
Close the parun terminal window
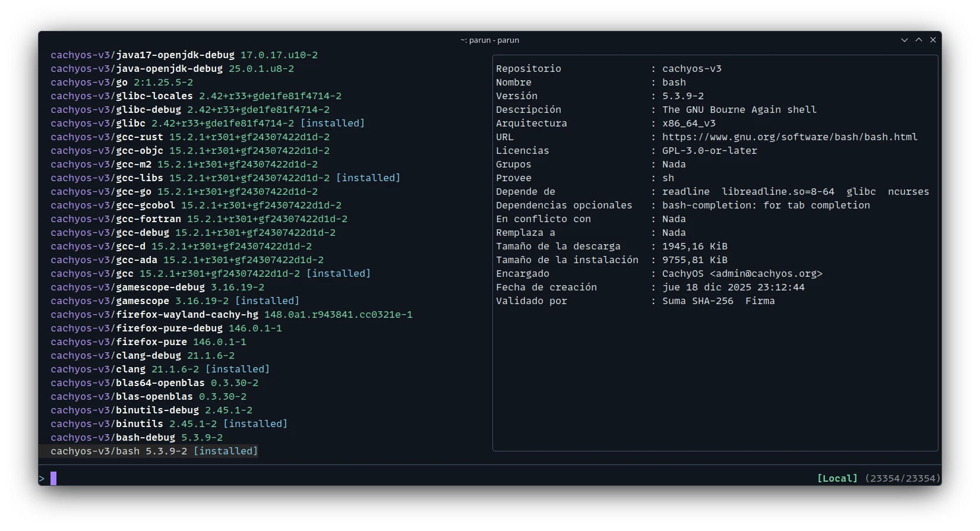[x=933, y=40]
